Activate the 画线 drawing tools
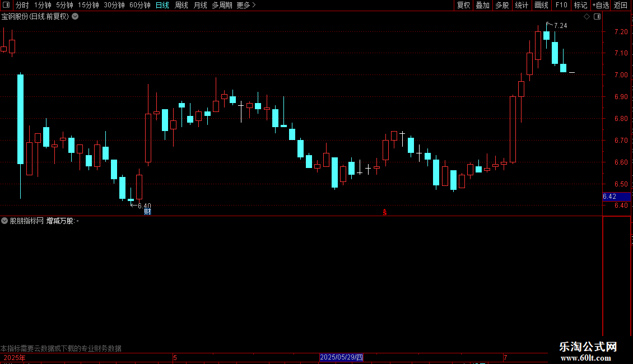Screen dimensions: 633x364 point(541,5)
